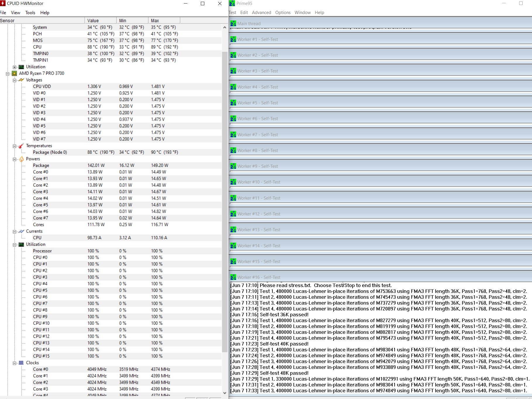Image resolution: width=532 pixels, height=399 pixels.
Task: Open the Advanced menu in Prime95
Action: pyautogui.click(x=262, y=13)
